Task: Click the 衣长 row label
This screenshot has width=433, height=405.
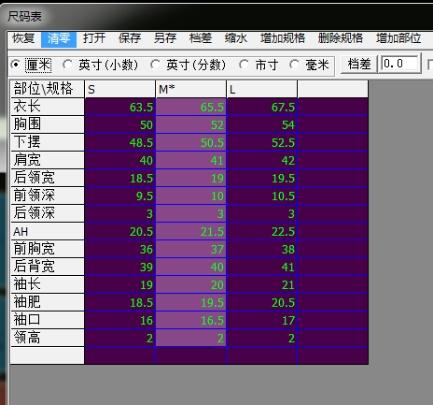Action: (47, 107)
